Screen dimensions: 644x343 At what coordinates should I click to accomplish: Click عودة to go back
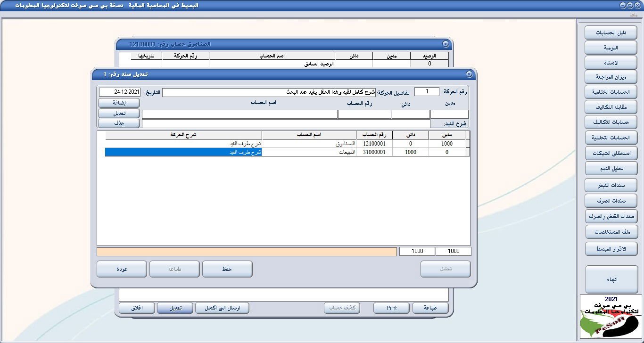122,269
